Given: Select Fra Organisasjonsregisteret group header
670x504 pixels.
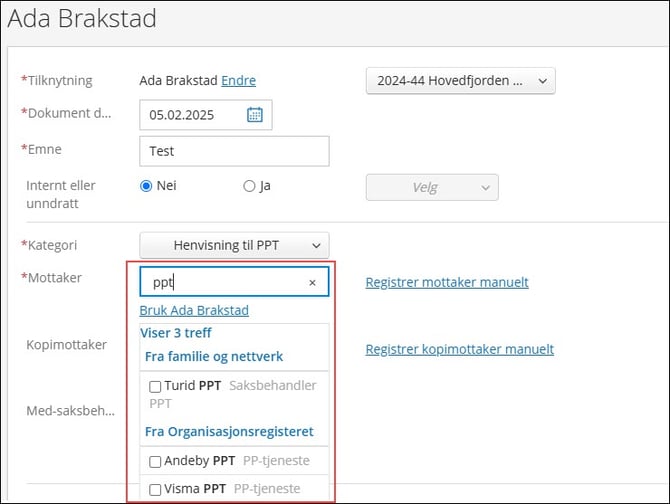Looking at the screenshot, I should pyautogui.click(x=229, y=432).
